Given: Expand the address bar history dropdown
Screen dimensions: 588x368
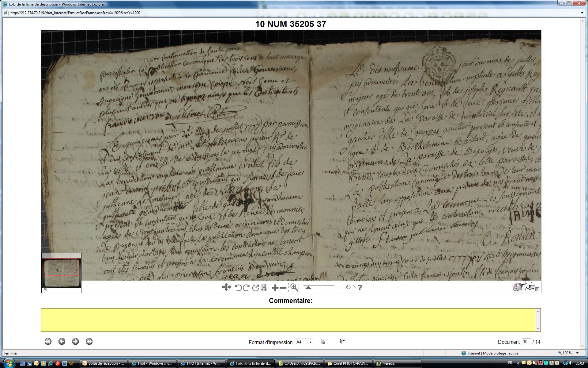Looking at the screenshot, I should [582, 13].
